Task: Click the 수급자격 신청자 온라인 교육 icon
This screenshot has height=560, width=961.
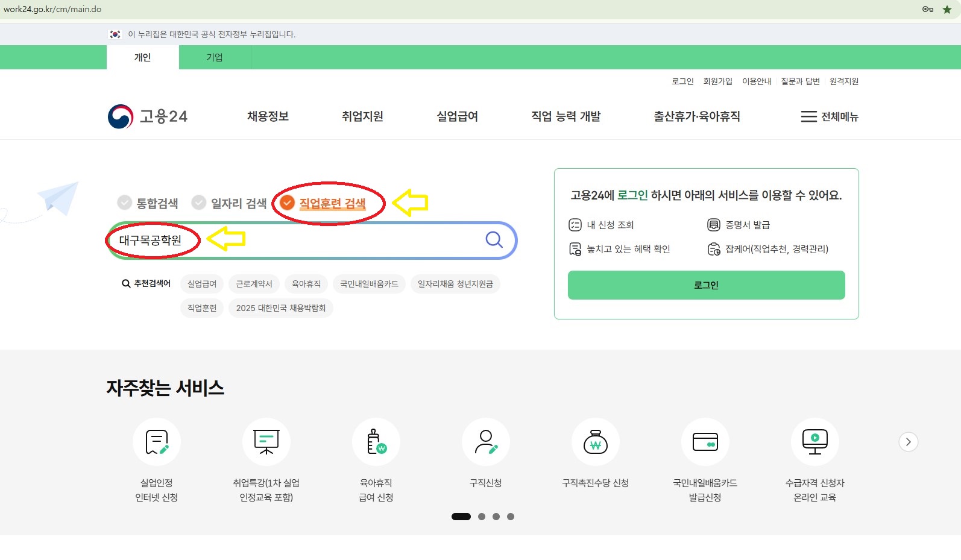Action: tap(815, 442)
